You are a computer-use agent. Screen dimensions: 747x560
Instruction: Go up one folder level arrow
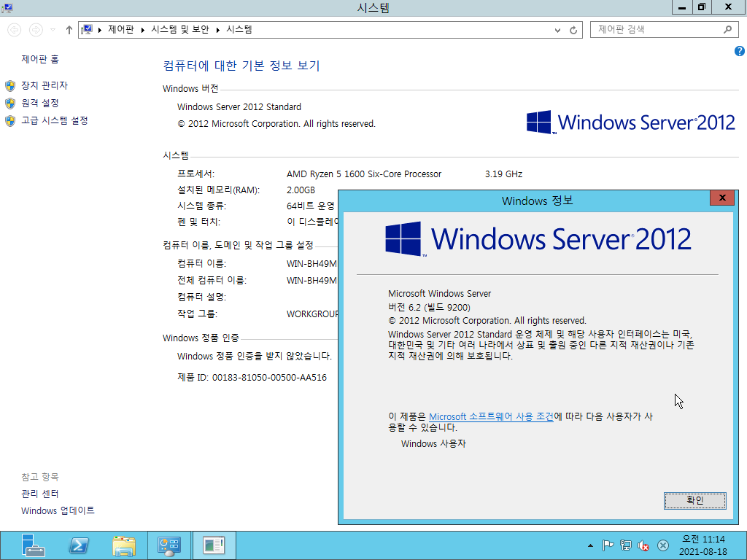pos(69,30)
